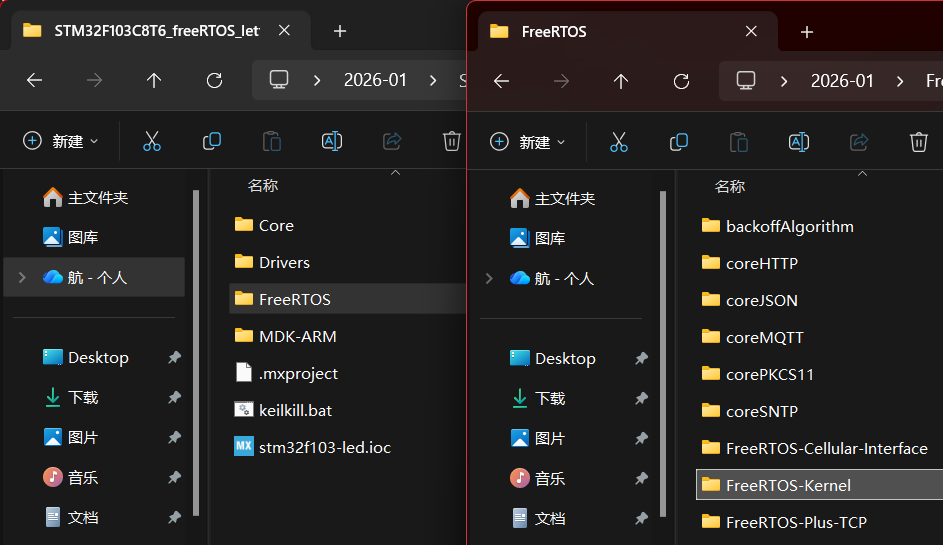Click Forward arrow in right FreeRTOS window
This screenshot has width=943, height=545.
point(561,81)
